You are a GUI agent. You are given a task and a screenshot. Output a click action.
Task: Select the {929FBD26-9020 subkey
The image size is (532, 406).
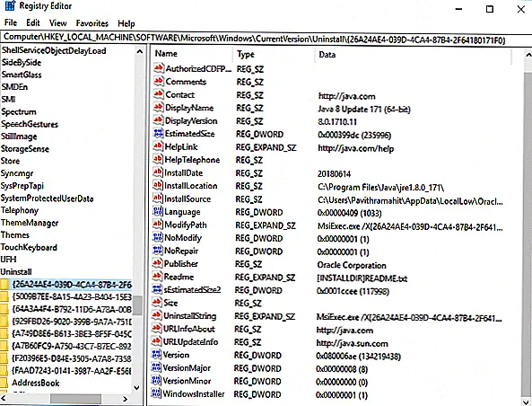tap(72, 322)
